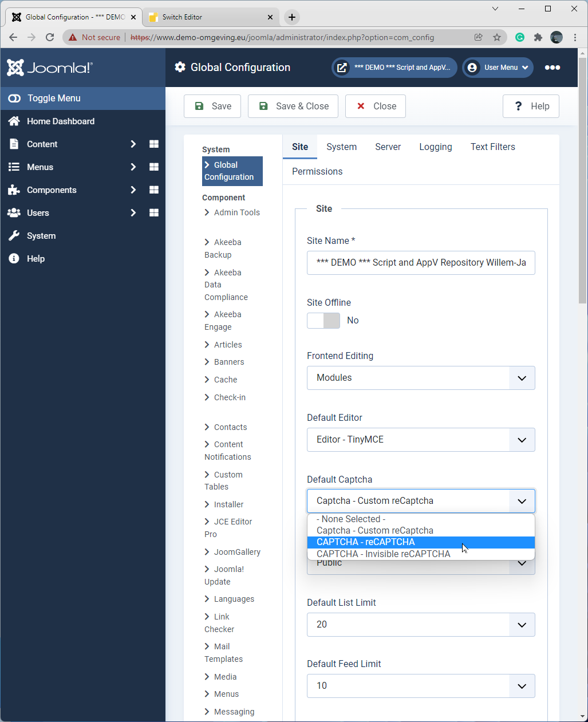Open the Frontend Editing dropdown
Viewport: 588px width, 722px height.
(x=421, y=378)
